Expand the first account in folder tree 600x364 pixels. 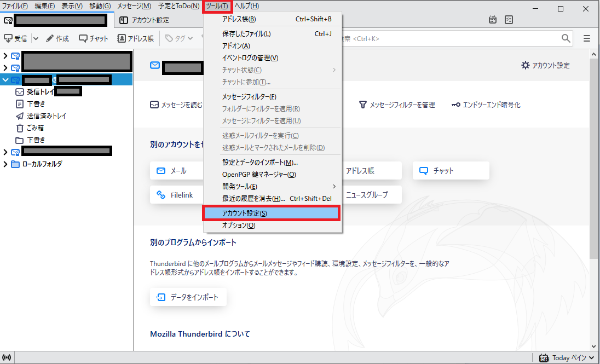(x=5, y=56)
